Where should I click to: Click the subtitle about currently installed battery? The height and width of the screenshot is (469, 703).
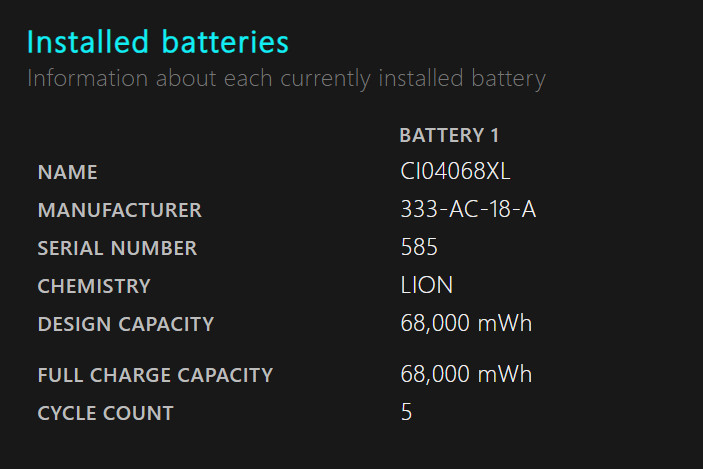286,79
